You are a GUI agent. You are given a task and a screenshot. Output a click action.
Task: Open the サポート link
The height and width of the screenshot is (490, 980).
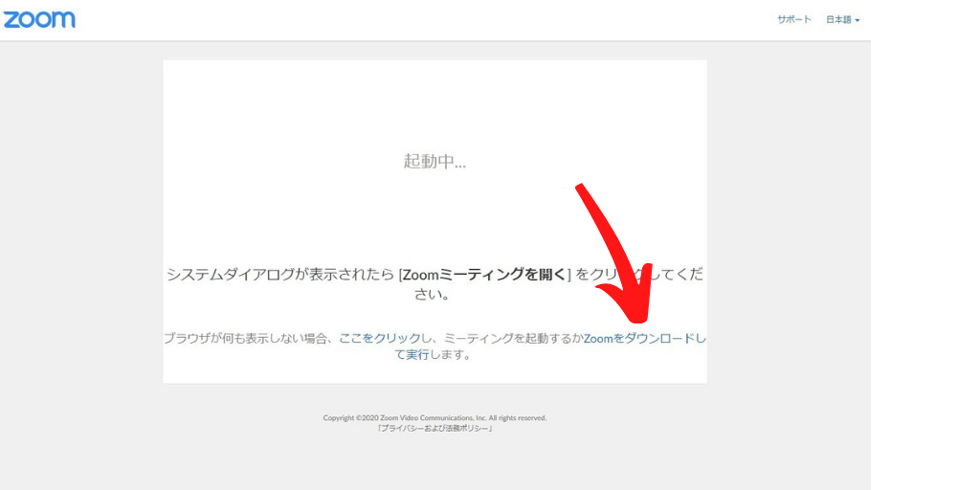click(794, 19)
